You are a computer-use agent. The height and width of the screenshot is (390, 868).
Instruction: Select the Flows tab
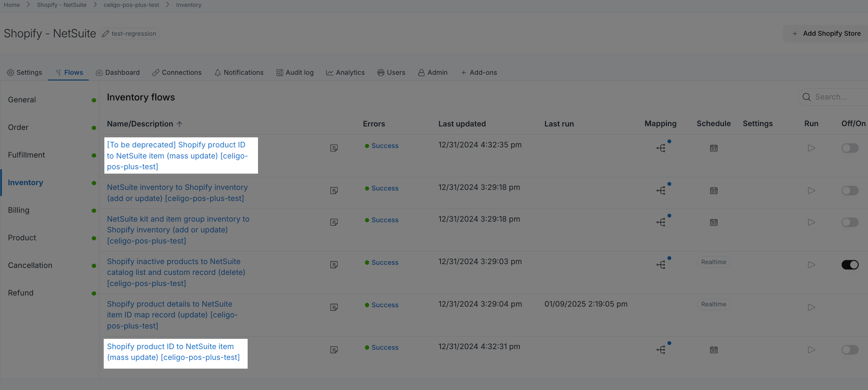pos(69,73)
